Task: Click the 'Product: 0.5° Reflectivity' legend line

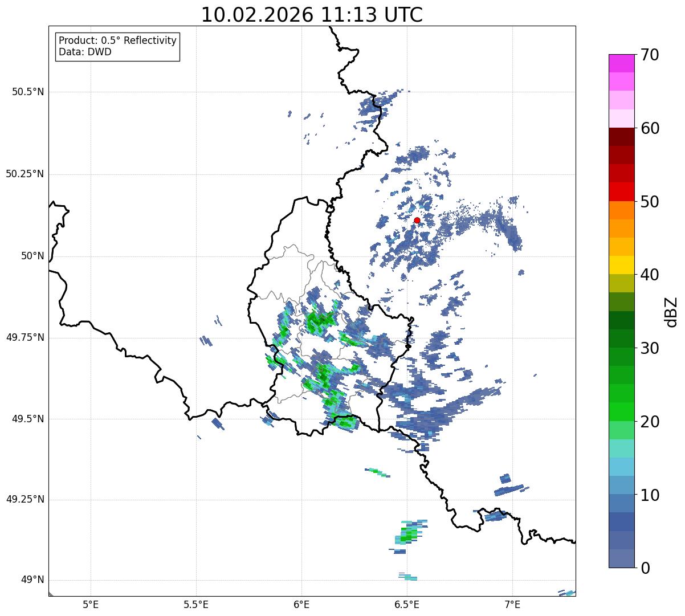Action: 117,41
